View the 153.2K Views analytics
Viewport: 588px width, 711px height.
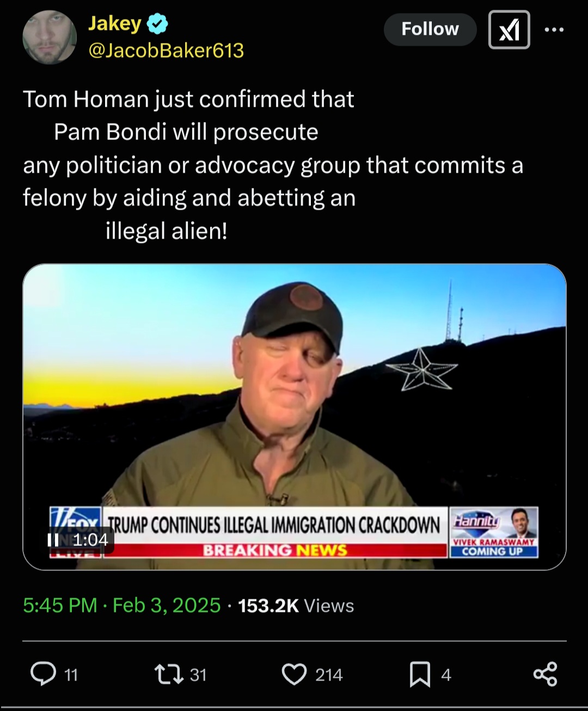point(296,605)
